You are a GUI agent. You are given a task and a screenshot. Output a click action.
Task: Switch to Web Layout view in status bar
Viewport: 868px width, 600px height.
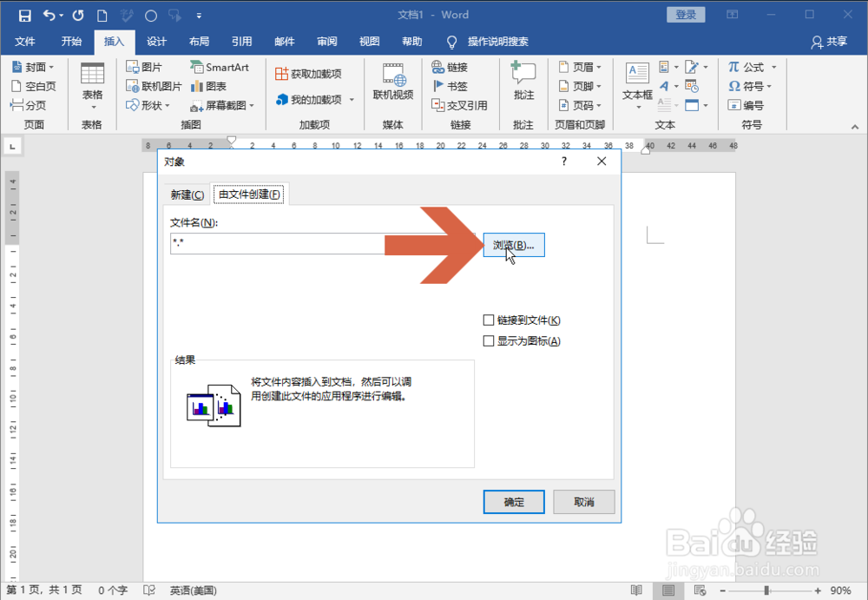700,590
